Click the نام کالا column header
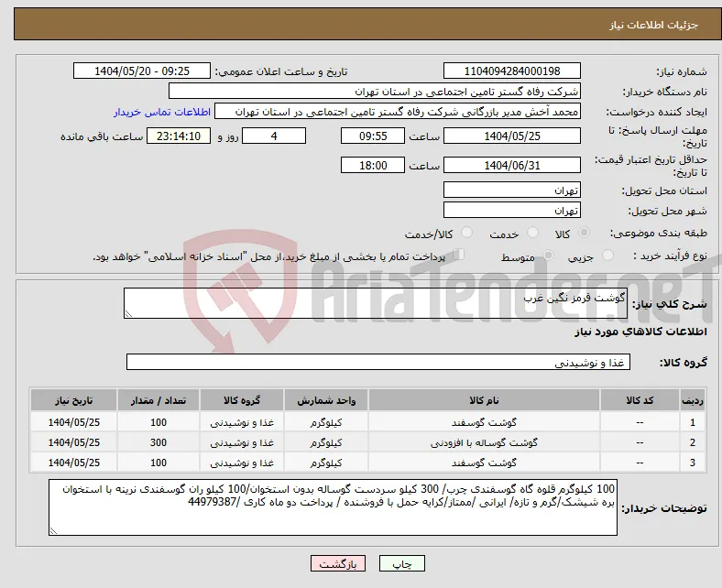Image resolution: width=722 pixels, height=588 pixels. coord(484,400)
